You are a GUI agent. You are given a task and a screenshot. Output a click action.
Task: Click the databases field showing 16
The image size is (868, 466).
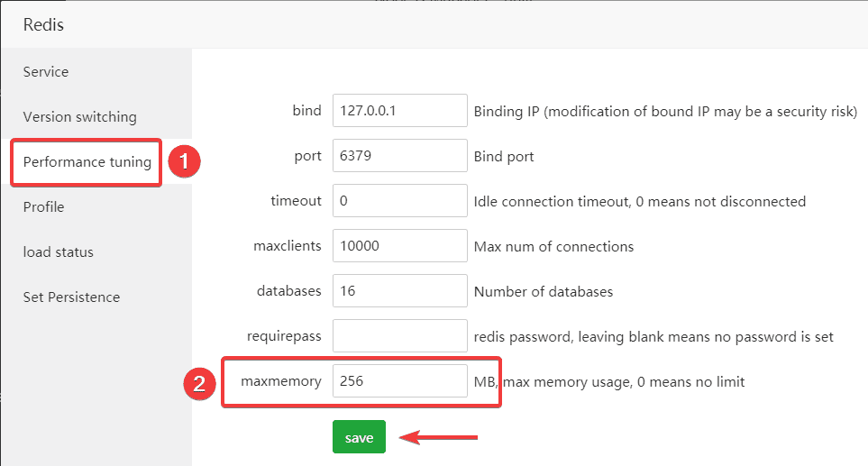coord(399,291)
